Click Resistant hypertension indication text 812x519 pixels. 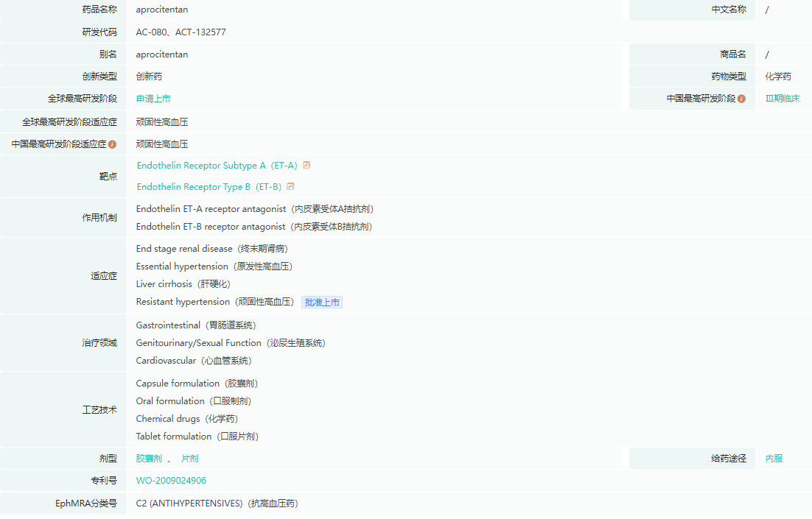tap(215, 302)
